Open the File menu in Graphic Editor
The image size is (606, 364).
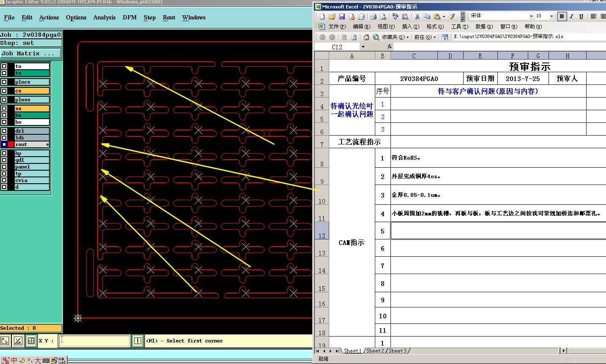9,17
